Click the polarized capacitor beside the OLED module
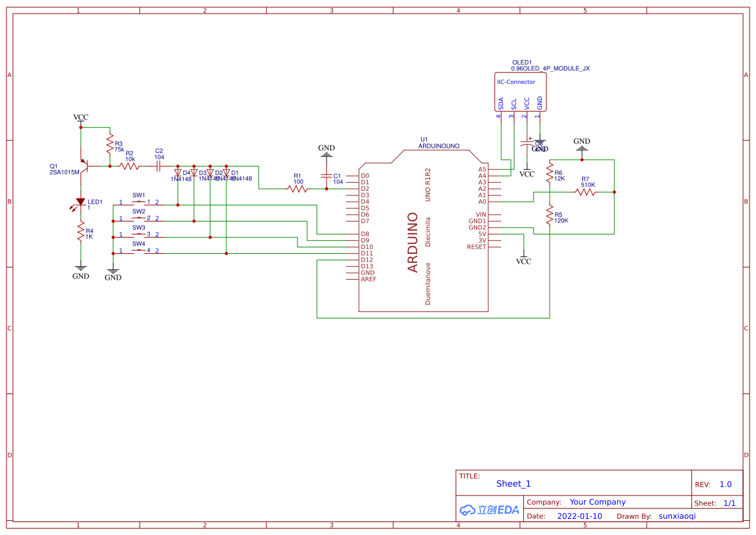The width and height of the screenshot is (756, 535). (x=527, y=143)
